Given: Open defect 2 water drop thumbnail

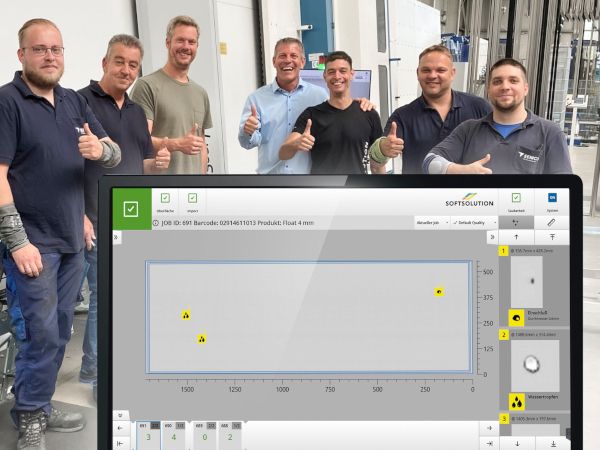Looking at the screenshot, I should 535,365.
